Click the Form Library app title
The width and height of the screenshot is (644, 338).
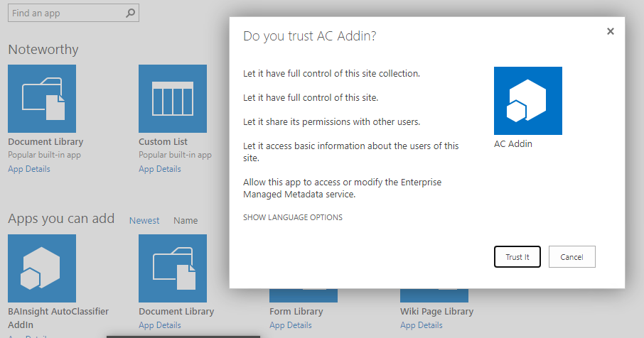pos(296,312)
